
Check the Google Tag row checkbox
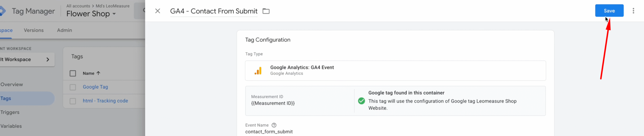(x=73, y=87)
